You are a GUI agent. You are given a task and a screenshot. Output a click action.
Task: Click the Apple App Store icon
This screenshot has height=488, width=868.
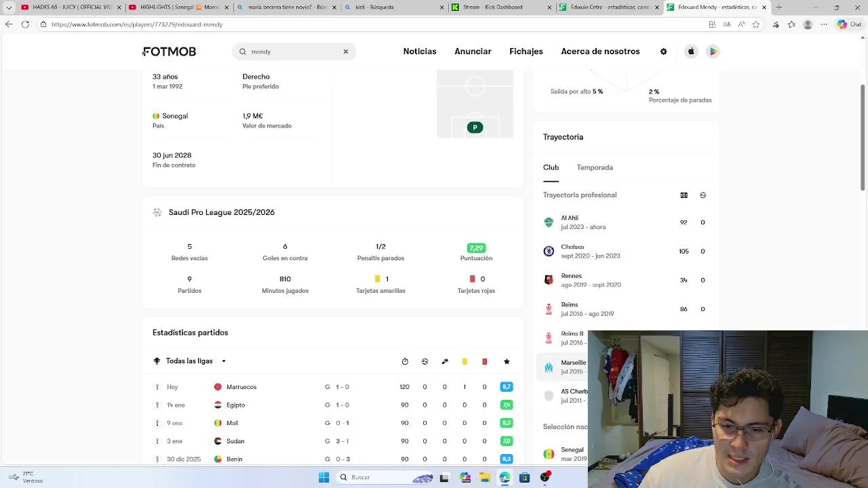pos(691,52)
